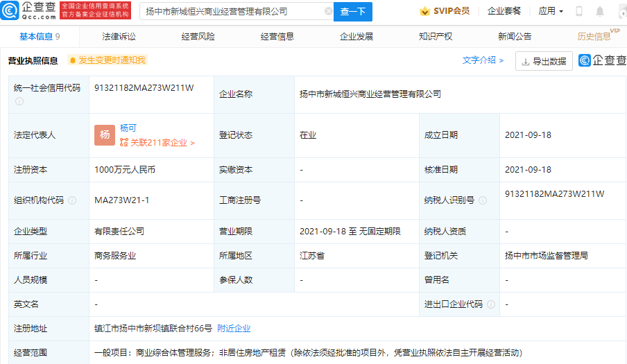Click the 杨 avatar thumbnail
Screen dimensions: 627x364
tap(104, 135)
